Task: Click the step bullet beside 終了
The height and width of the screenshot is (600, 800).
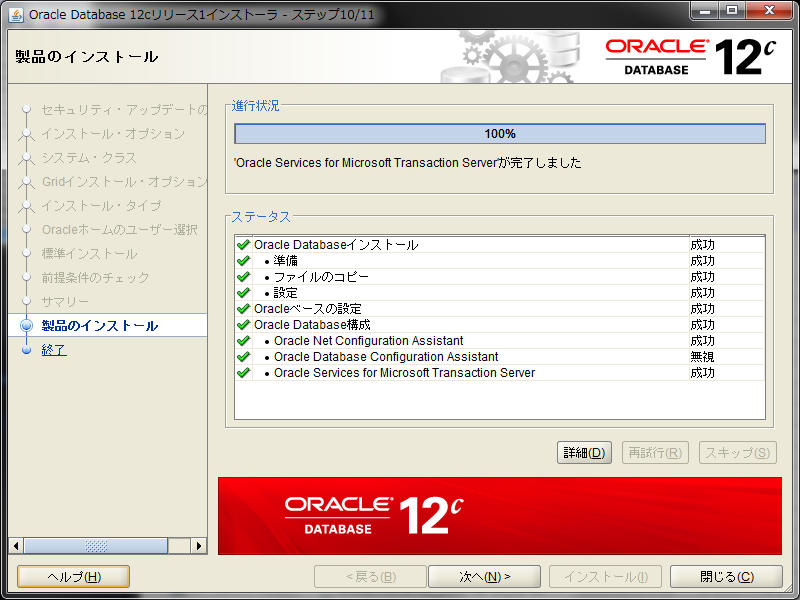Action: click(27, 349)
